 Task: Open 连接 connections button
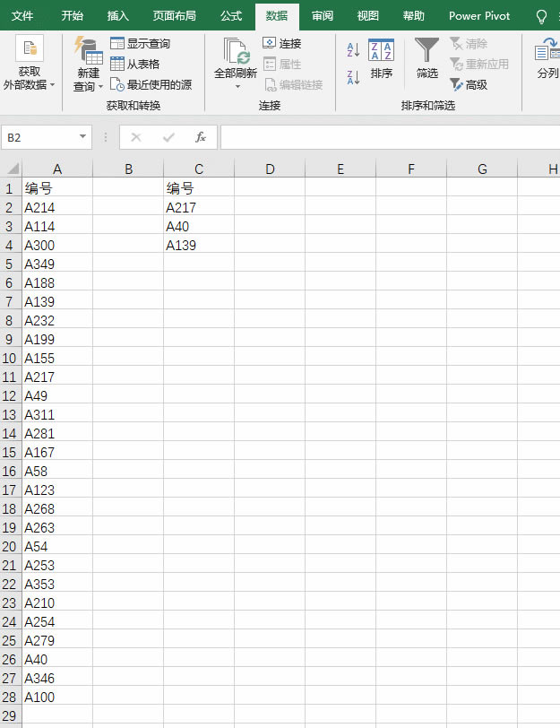(x=282, y=44)
